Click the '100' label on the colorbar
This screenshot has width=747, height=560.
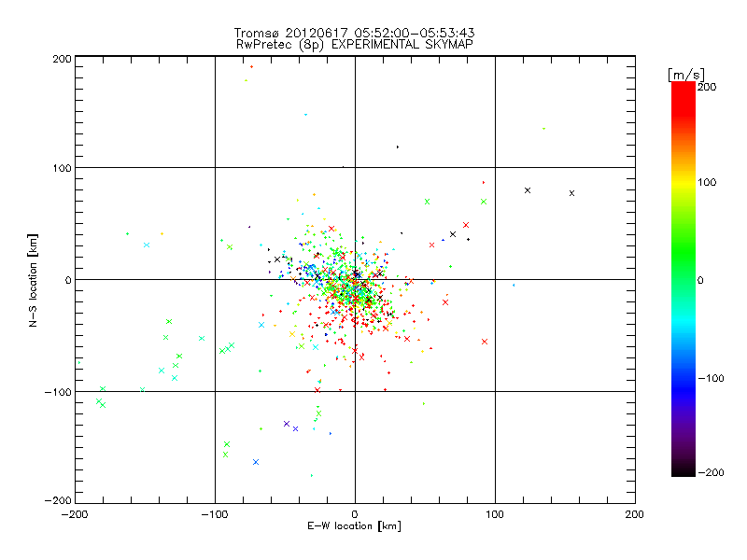[707, 182]
